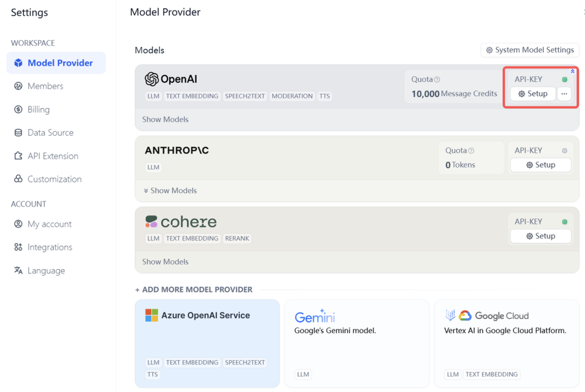Click the Members icon in sidebar

pos(18,86)
